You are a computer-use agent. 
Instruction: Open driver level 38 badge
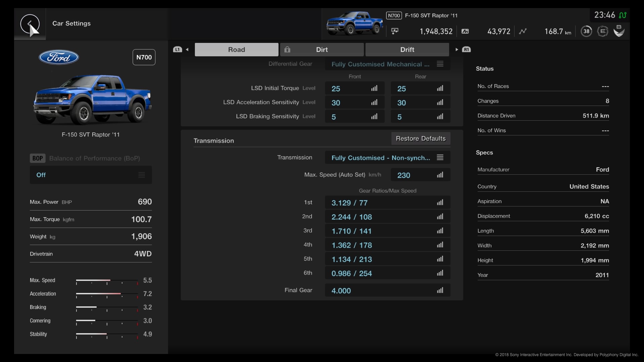586,31
